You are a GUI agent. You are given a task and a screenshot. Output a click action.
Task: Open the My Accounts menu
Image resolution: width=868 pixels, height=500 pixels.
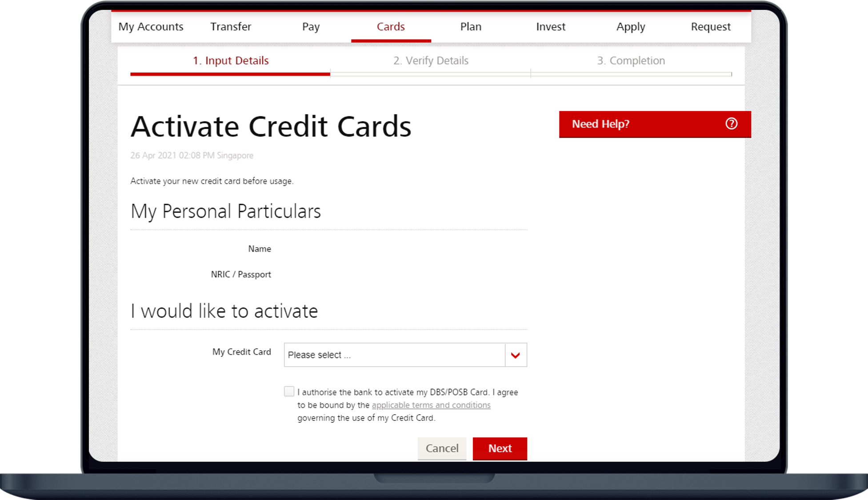(x=151, y=27)
